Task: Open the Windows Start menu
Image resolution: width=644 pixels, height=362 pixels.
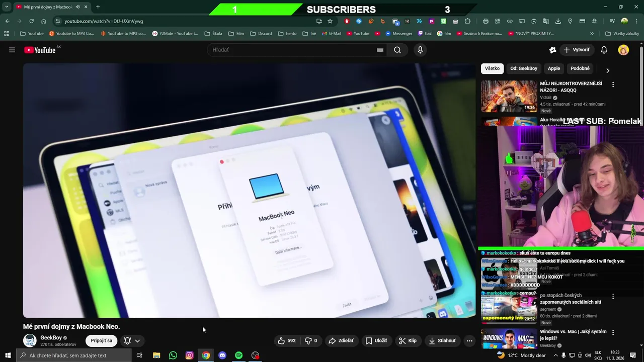Action: pyautogui.click(x=8, y=355)
